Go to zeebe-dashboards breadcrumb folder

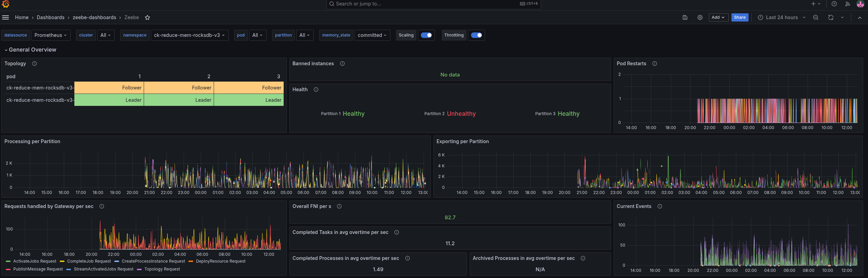[94, 17]
